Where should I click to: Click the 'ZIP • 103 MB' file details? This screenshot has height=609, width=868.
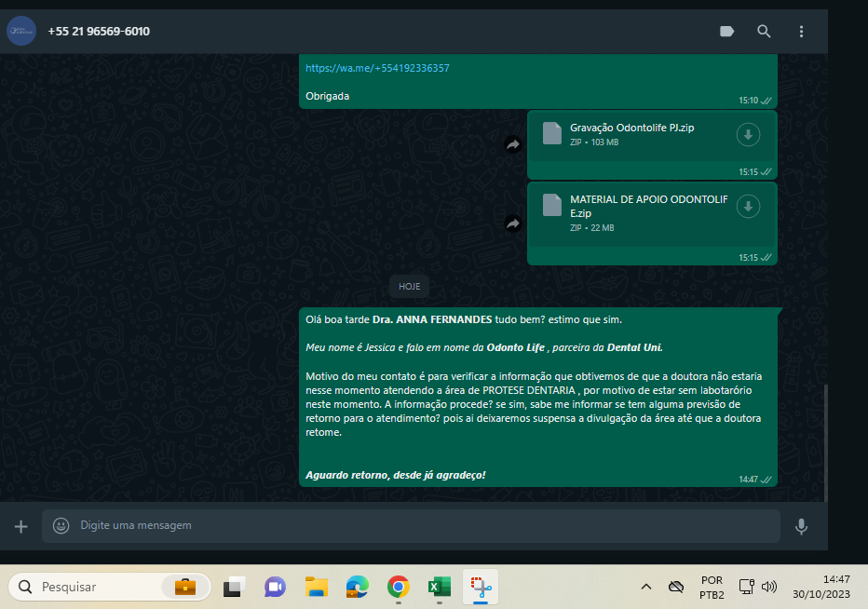click(594, 142)
